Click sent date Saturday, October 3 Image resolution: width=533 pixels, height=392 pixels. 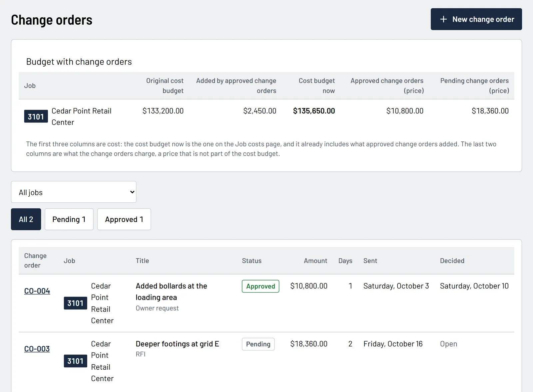tap(396, 286)
